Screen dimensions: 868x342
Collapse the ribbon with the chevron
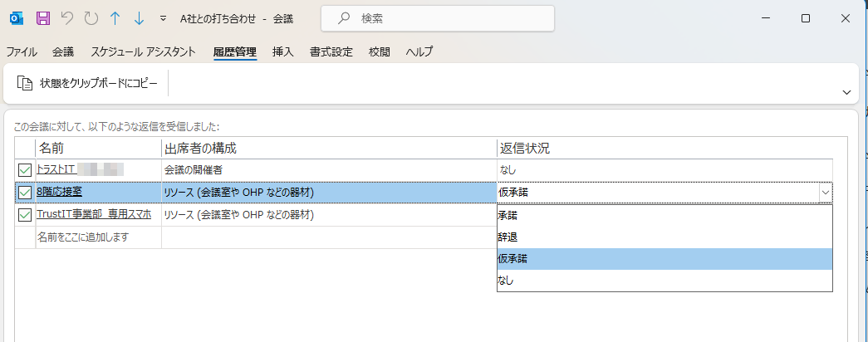click(846, 92)
